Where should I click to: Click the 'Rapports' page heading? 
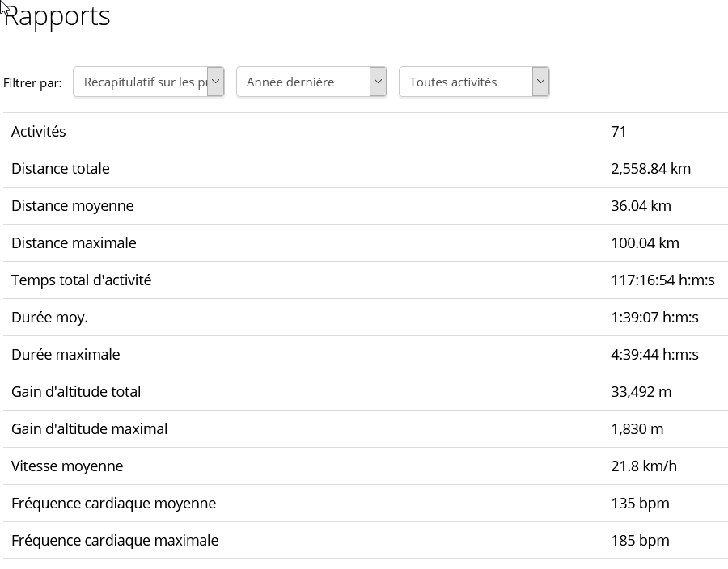[x=57, y=16]
